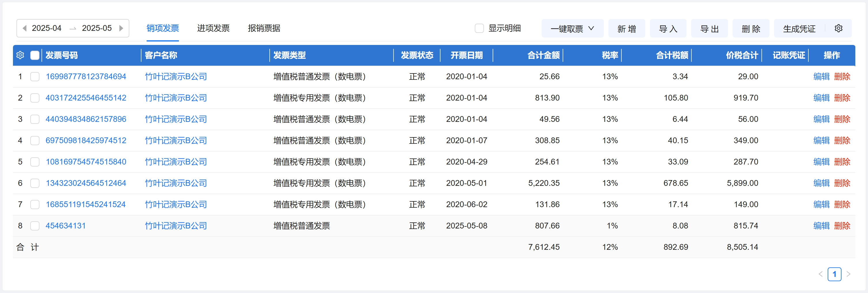This screenshot has height=293, width=868.
Task: Enable the 显示明细 checkbox
Action: tap(479, 28)
